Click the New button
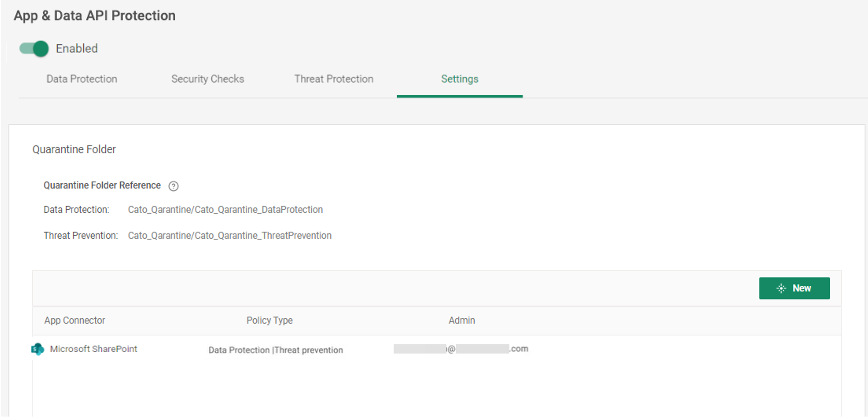The width and height of the screenshot is (868, 417). click(794, 288)
